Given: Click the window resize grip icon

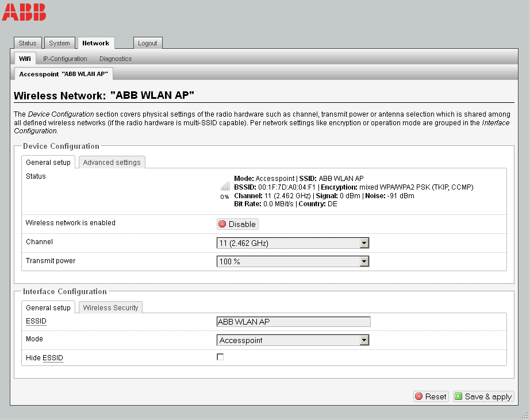Looking at the screenshot, I should point(525,415).
